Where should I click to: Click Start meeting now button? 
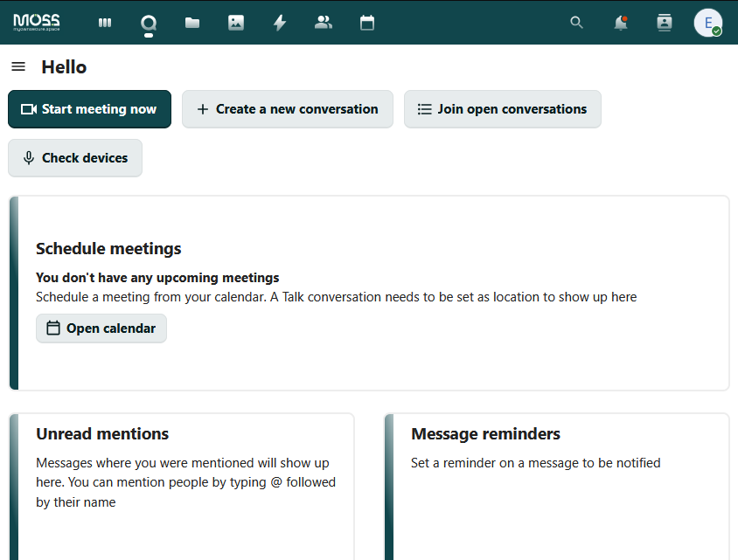click(89, 109)
